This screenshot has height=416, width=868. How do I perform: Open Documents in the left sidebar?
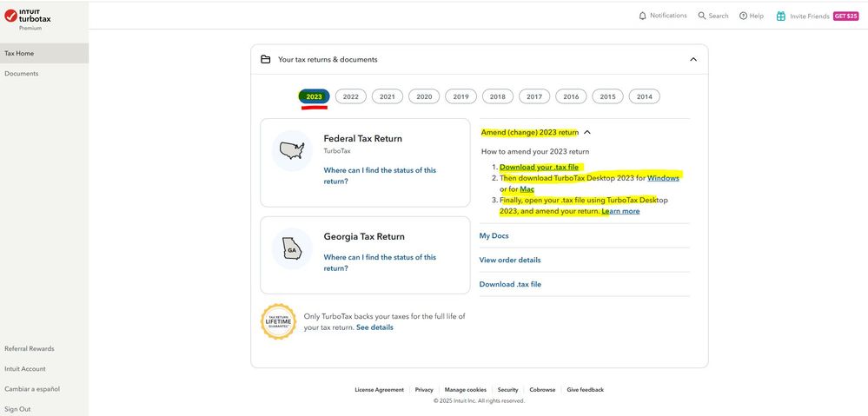(22, 74)
